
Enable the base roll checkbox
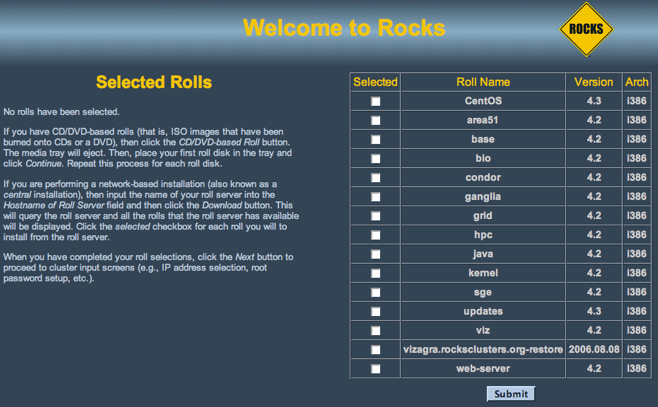pos(376,139)
